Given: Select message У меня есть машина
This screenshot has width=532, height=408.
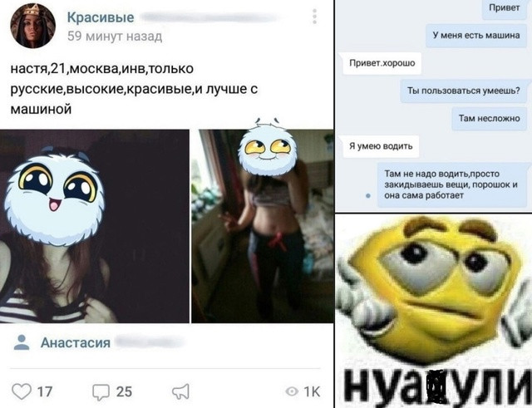Looking at the screenshot, I should tap(476, 35).
